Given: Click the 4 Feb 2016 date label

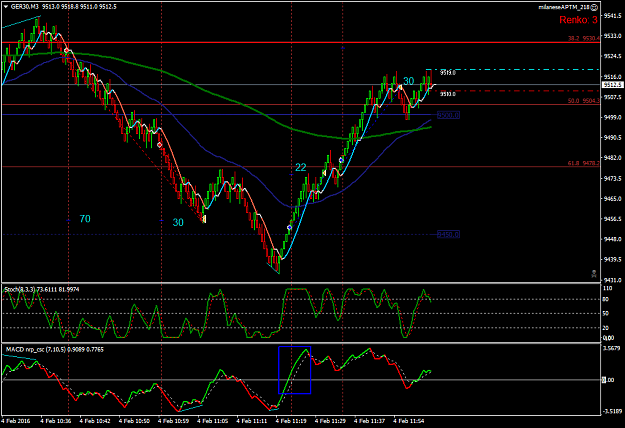Looking at the screenshot, I should click(16, 421).
